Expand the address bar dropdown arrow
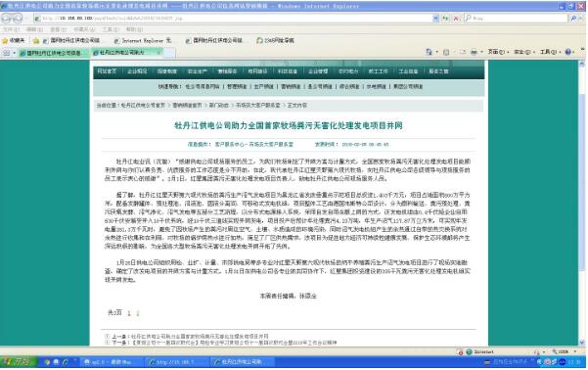The width and height of the screenshot is (588, 370). [435, 18]
